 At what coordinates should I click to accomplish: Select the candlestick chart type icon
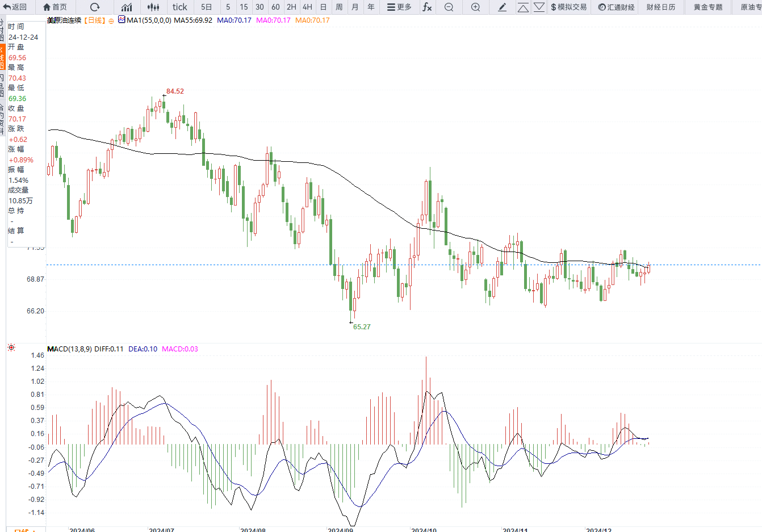tap(153, 7)
